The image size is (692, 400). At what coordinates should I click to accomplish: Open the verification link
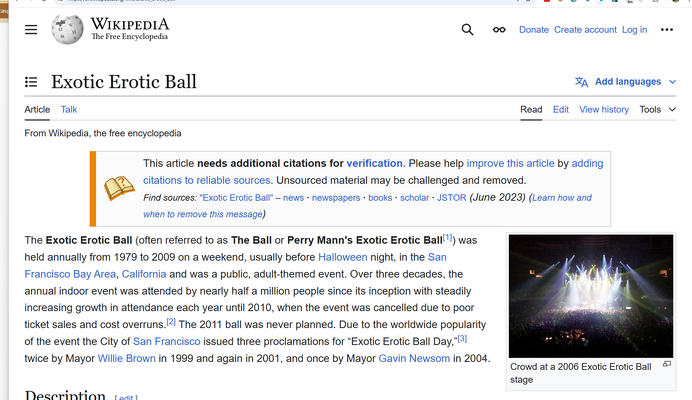tap(374, 163)
